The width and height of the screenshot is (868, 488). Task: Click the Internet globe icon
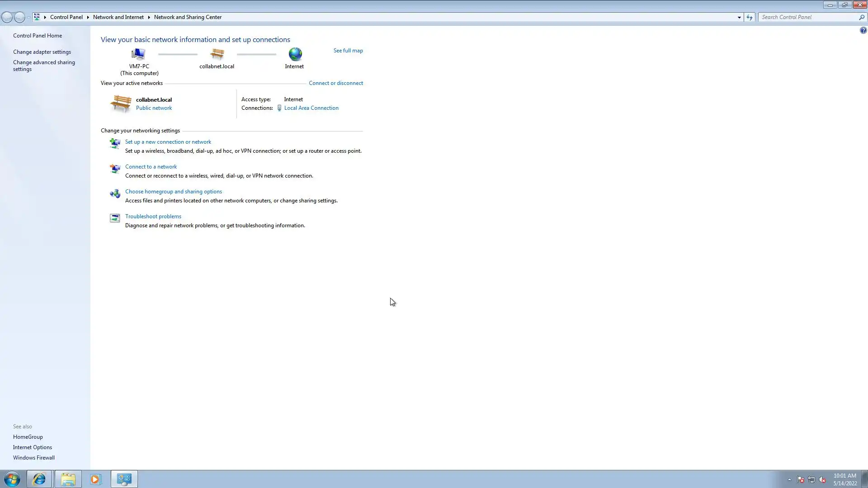coord(295,54)
